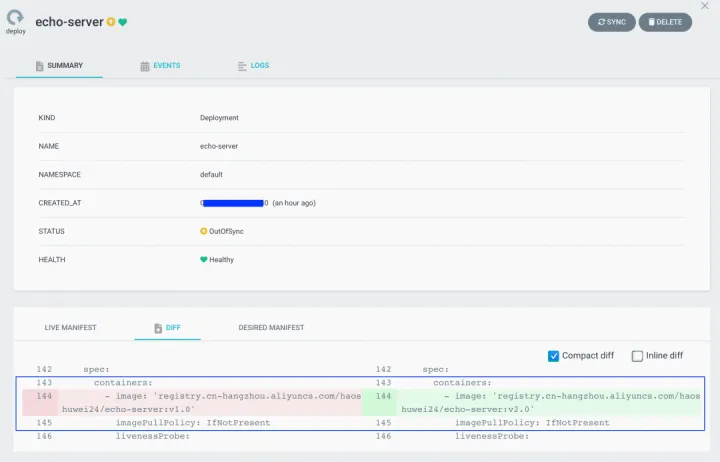This screenshot has height=462, width=720.
Task: Select the DIFF tab
Action: coord(168,327)
